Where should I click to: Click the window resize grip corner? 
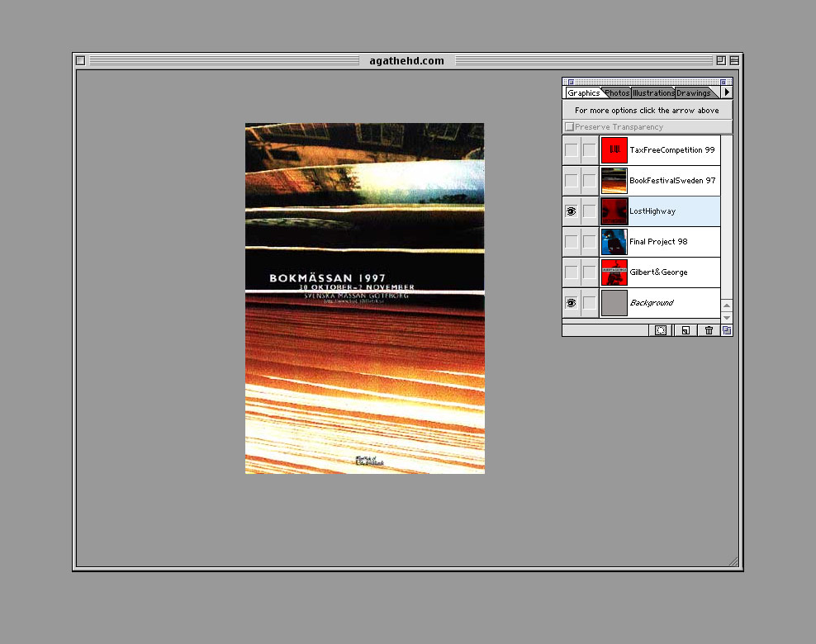click(x=733, y=561)
